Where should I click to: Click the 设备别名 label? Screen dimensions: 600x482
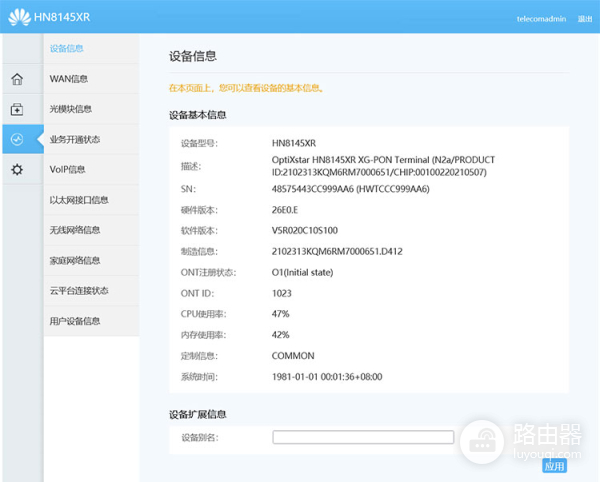click(200, 438)
